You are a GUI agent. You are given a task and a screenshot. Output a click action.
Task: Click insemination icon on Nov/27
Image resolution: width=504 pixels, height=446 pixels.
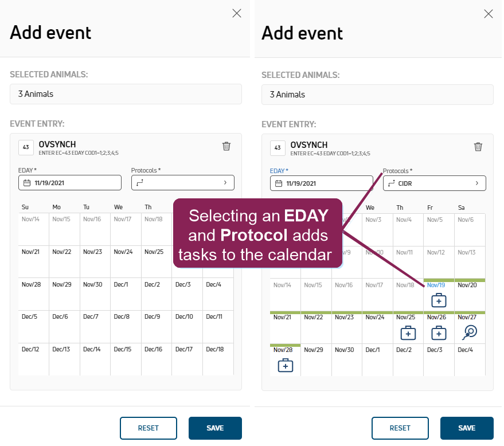pyautogui.click(x=470, y=332)
